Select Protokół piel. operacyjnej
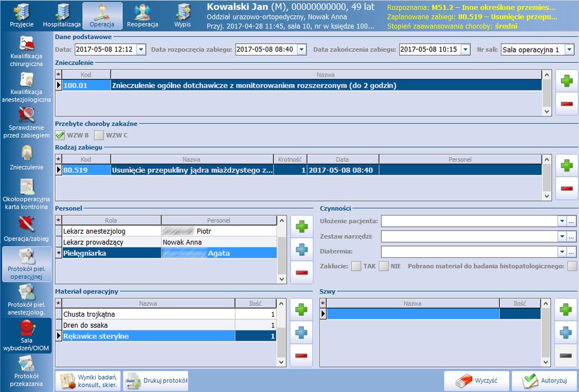The height and width of the screenshot is (392, 579). point(26,264)
